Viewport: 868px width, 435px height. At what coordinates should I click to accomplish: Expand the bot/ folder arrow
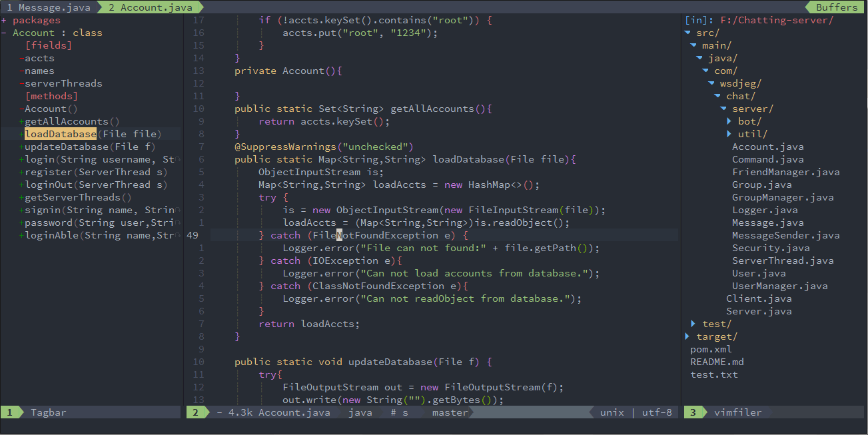729,121
